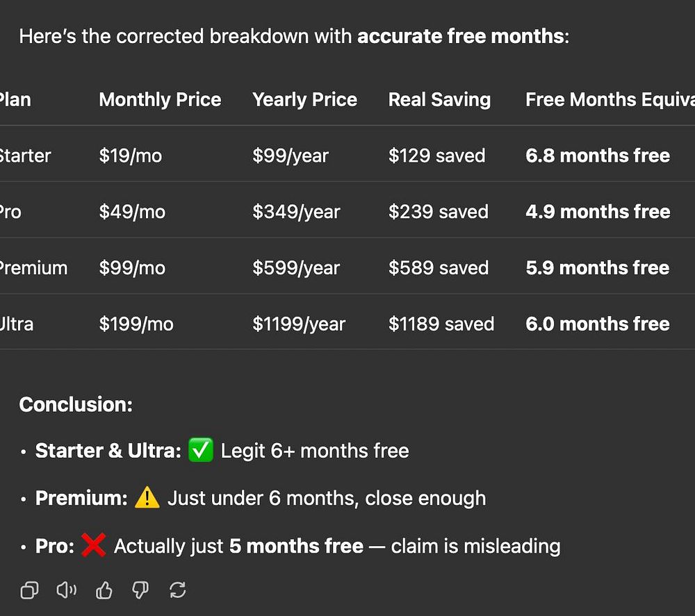Mark the response with thumbs down
Screen dimensions: 695x616
point(141,590)
